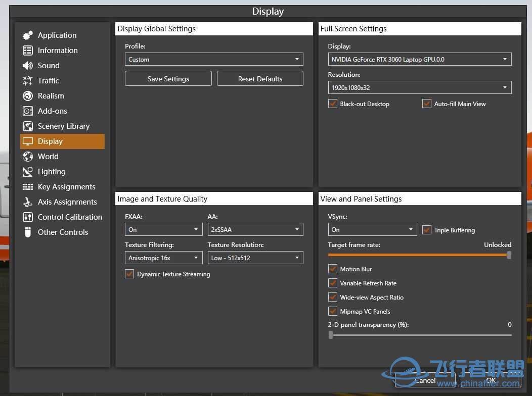Expand the Texture Resolution dropdown
This screenshot has height=396, width=532.
pyautogui.click(x=255, y=258)
